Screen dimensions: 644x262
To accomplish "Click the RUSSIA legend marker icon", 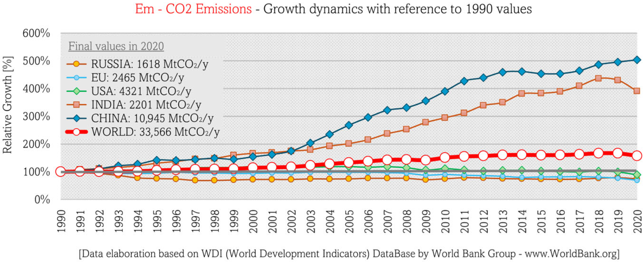I will point(77,64).
